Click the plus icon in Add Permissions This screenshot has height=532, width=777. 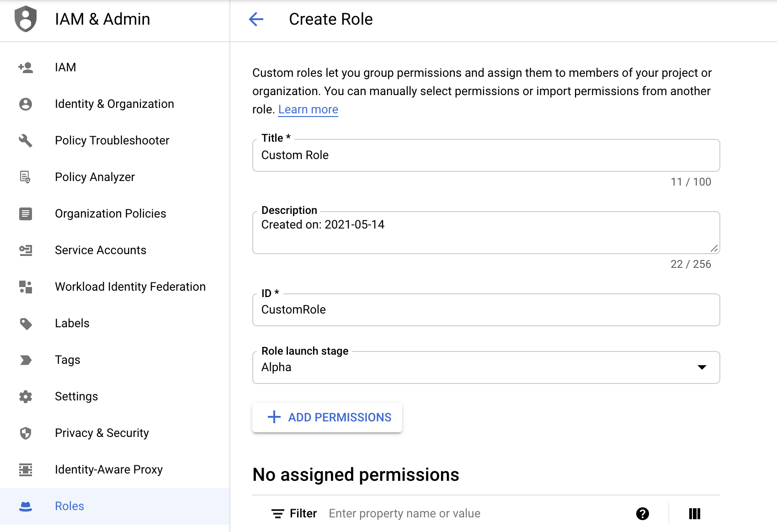pyautogui.click(x=274, y=417)
